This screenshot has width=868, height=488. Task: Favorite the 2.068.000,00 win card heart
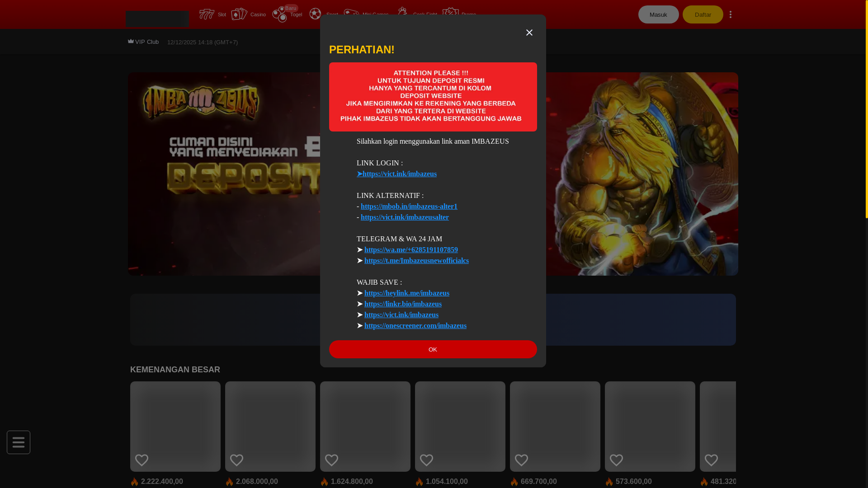coord(237,460)
